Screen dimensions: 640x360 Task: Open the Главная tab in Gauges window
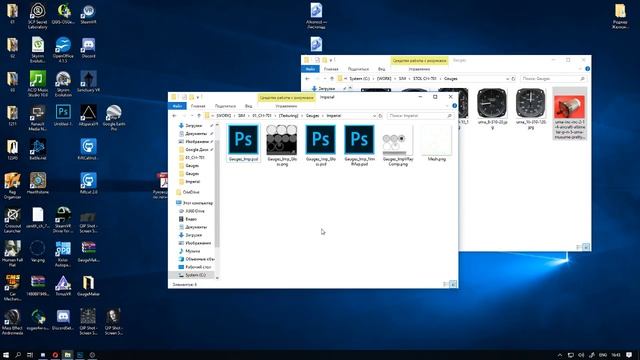pos(331,69)
